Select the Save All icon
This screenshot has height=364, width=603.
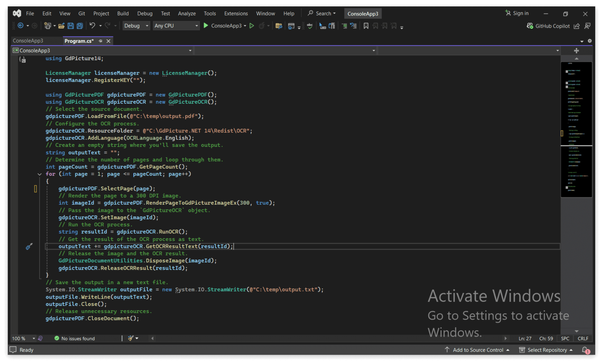coord(80,26)
